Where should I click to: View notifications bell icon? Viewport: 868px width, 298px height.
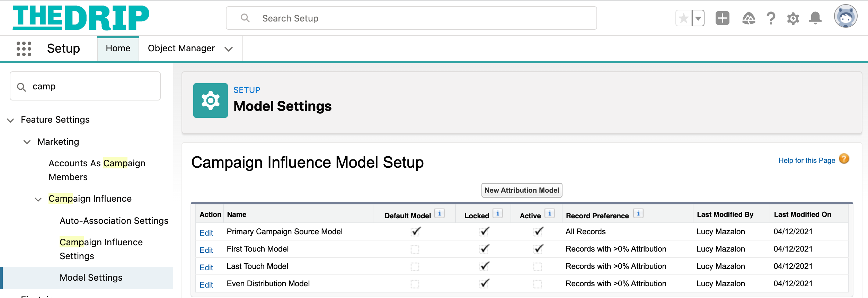tap(815, 18)
